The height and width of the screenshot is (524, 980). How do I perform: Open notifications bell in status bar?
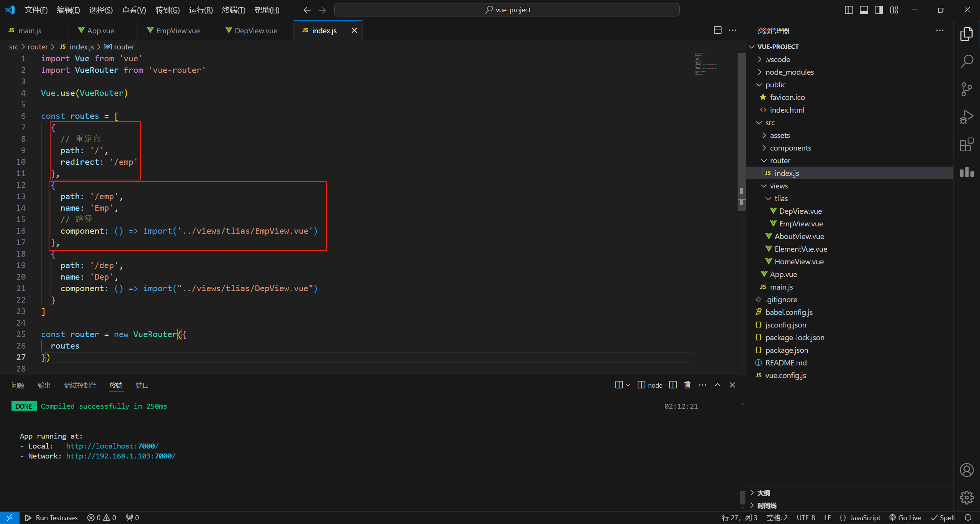tap(968, 518)
